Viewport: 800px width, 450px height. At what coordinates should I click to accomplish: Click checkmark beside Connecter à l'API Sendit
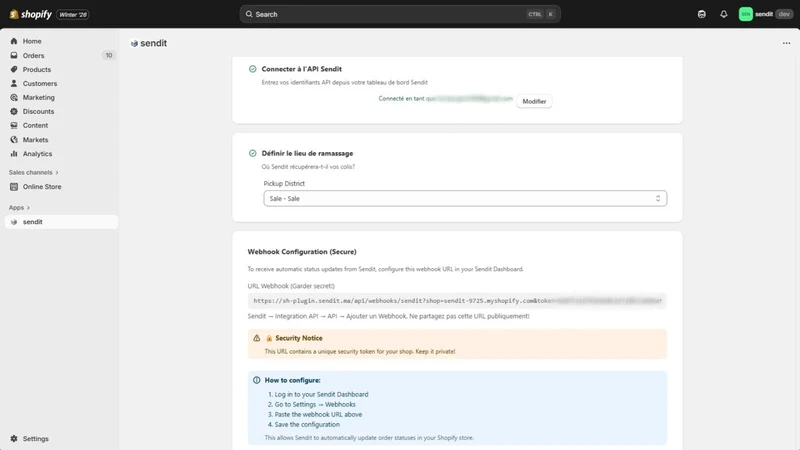pos(253,69)
